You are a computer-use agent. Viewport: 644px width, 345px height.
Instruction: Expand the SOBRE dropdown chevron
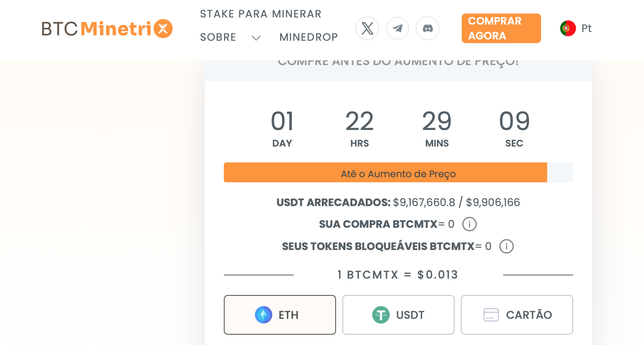coord(256,38)
